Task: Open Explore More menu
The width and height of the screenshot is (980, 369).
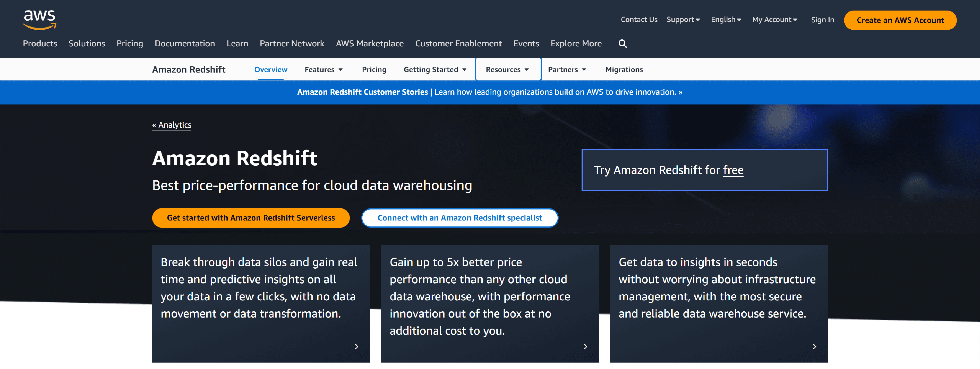Action: tap(576, 44)
